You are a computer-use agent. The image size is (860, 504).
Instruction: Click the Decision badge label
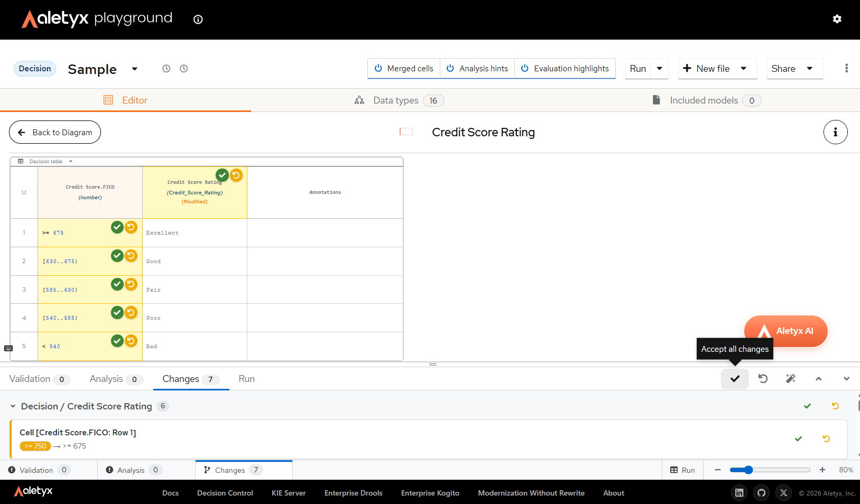point(35,69)
